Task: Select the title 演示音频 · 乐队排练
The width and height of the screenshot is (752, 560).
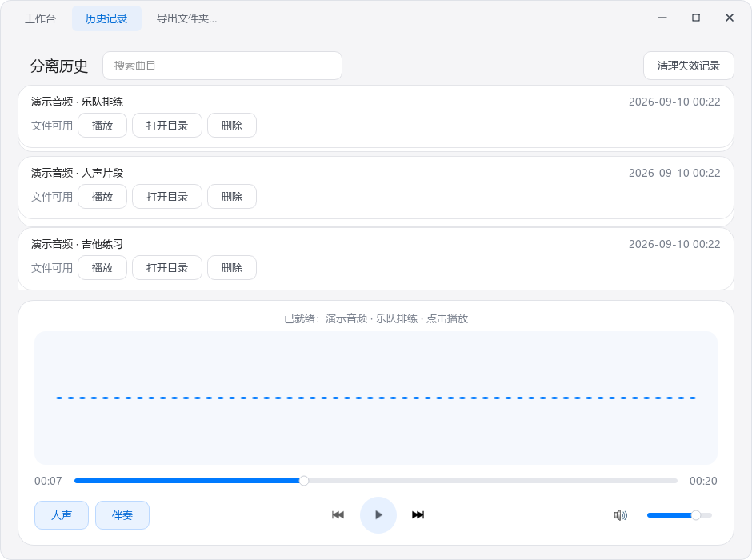Action: pos(78,102)
